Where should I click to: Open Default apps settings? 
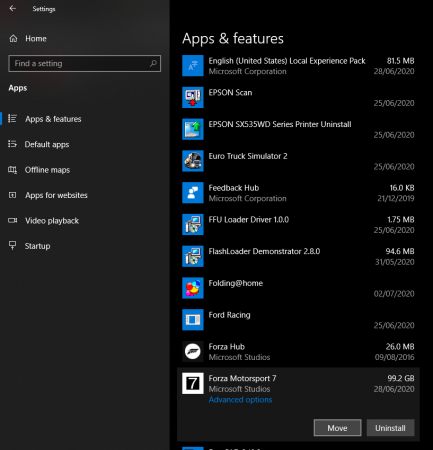pyautogui.click(x=47, y=144)
